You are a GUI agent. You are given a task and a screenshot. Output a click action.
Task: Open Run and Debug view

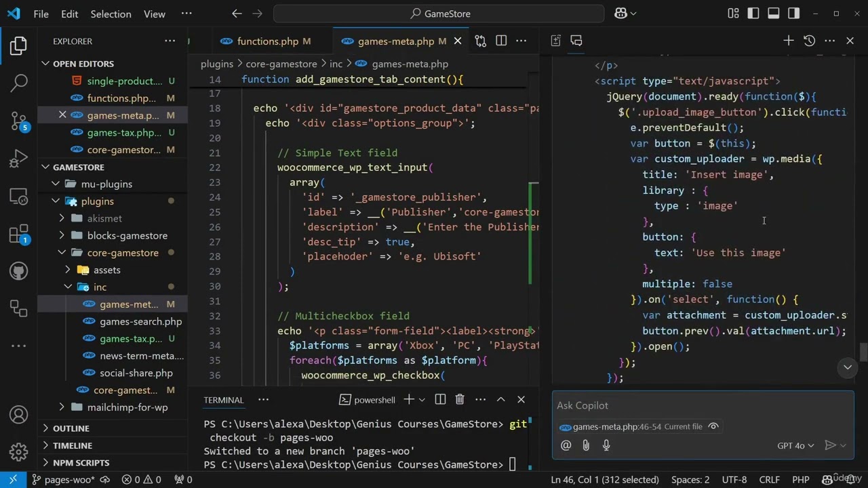(x=19, y=159)
